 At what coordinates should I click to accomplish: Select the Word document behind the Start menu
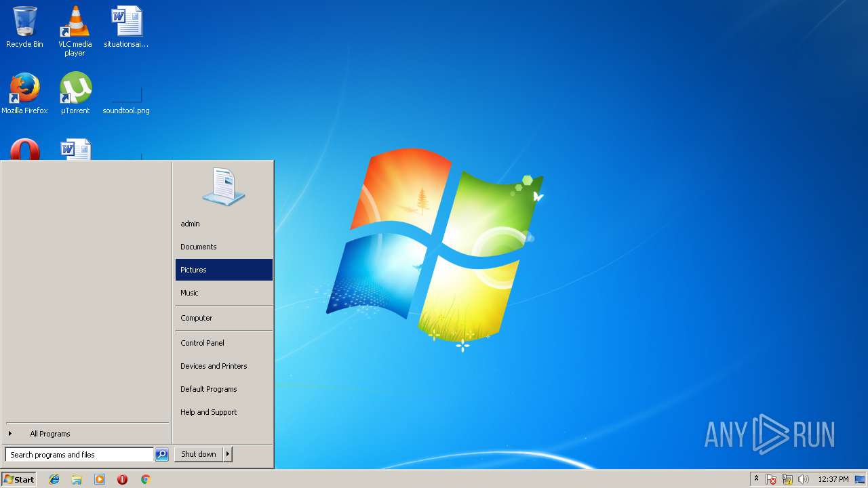[75, 149]
